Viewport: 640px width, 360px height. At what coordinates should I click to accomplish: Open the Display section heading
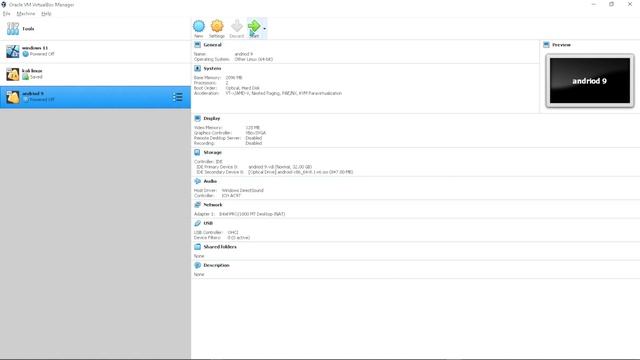tap(212, 118)
